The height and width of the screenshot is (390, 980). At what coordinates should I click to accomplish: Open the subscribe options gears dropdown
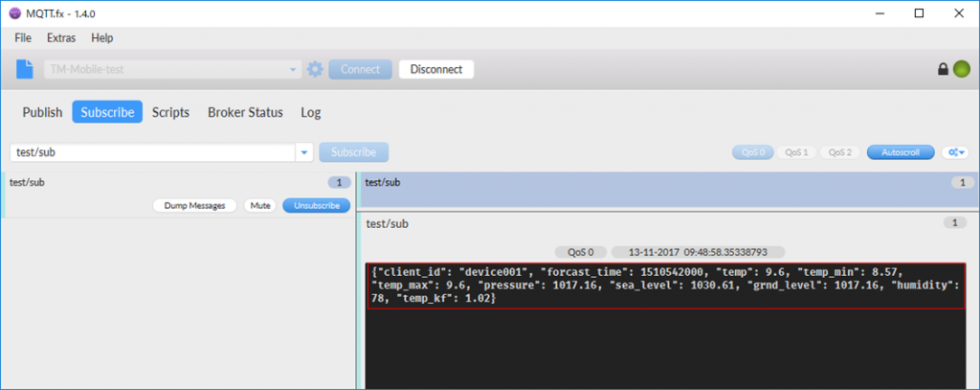pos(956,152)
